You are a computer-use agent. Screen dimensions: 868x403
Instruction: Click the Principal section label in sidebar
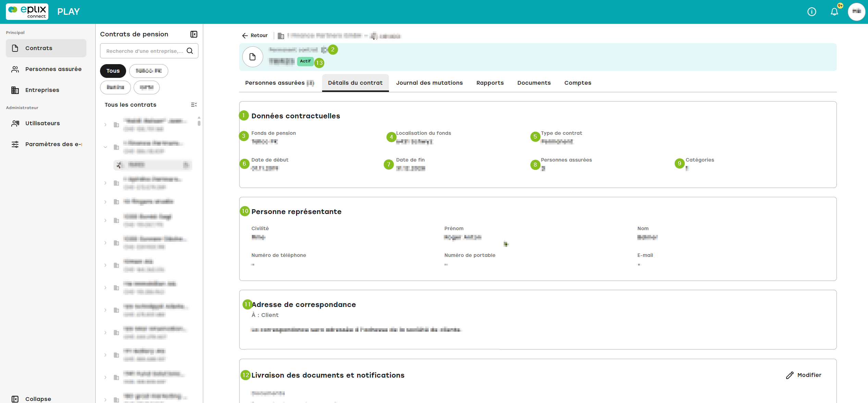(15, 33)
